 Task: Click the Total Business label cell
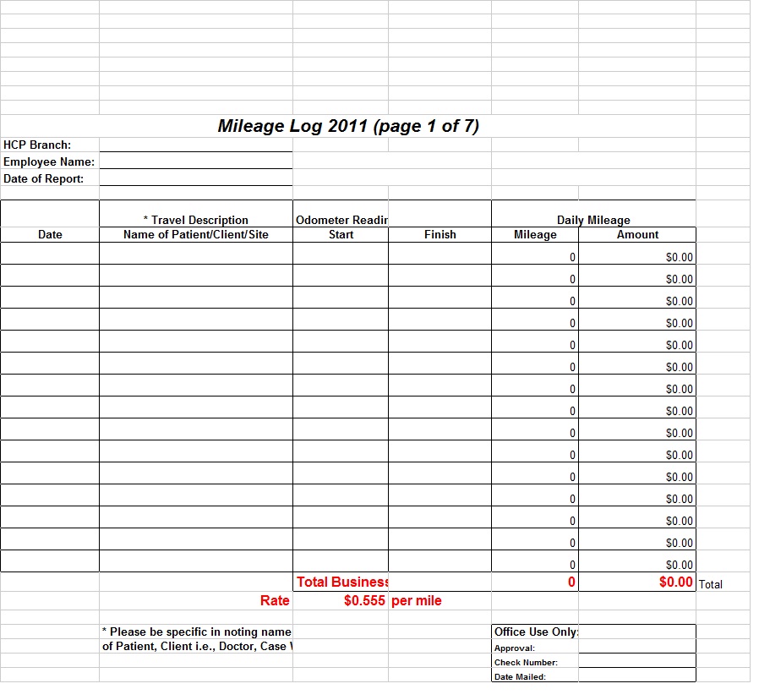[x=341, y=582]
